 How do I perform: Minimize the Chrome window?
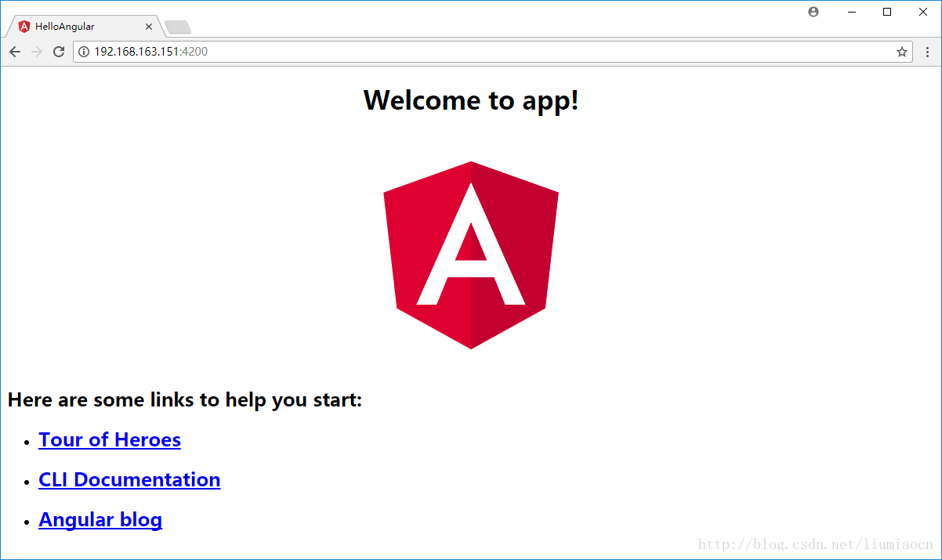click(851, 12)
